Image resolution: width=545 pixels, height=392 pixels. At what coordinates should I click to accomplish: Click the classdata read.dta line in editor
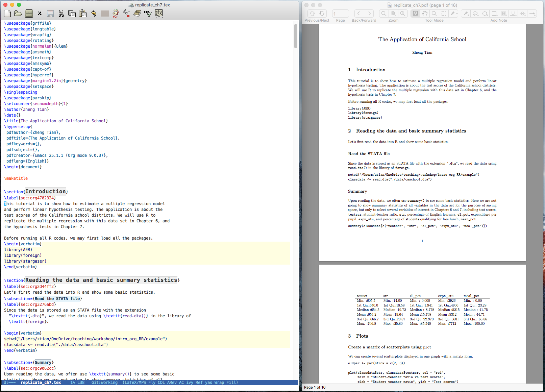coord(56,345)
